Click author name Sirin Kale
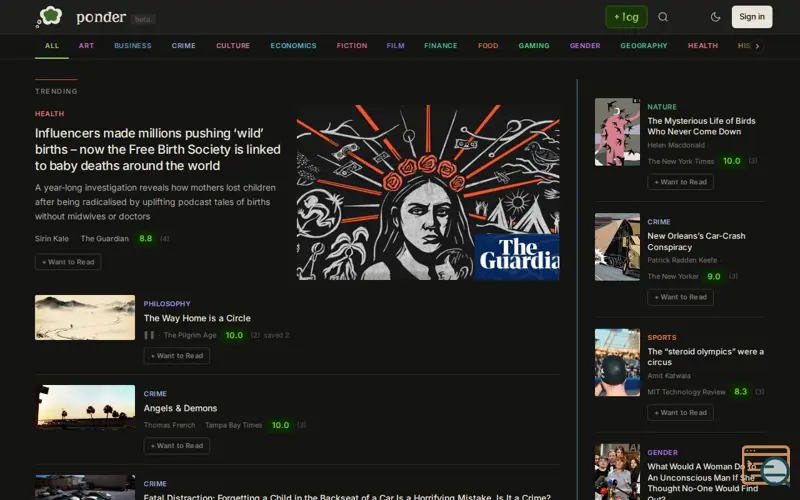Image resolution: width=800 pixels, height=500 pixels. click(52, 238)
